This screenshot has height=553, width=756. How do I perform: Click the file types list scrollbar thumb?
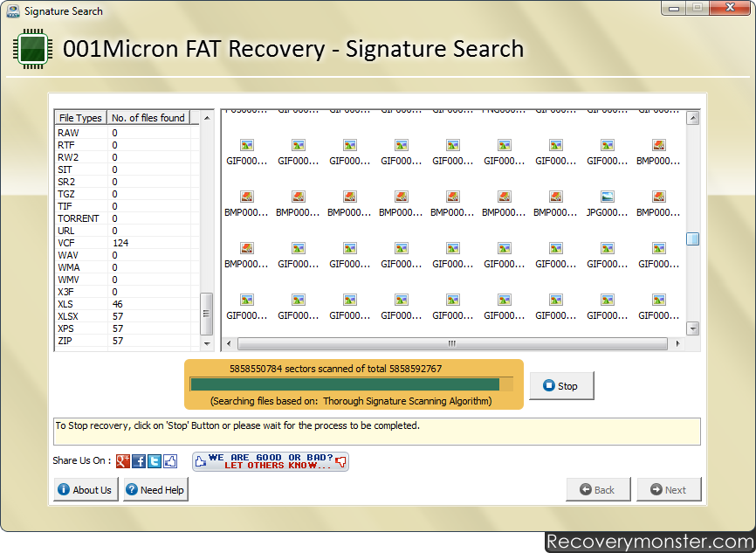[x=206, y=314]
